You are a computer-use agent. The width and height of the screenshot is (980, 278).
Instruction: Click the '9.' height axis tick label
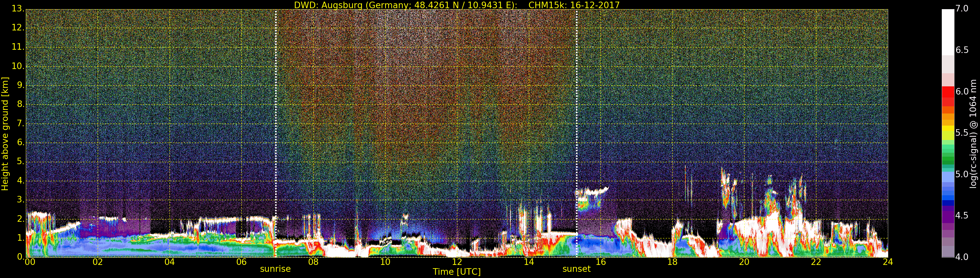coord(21,85)
